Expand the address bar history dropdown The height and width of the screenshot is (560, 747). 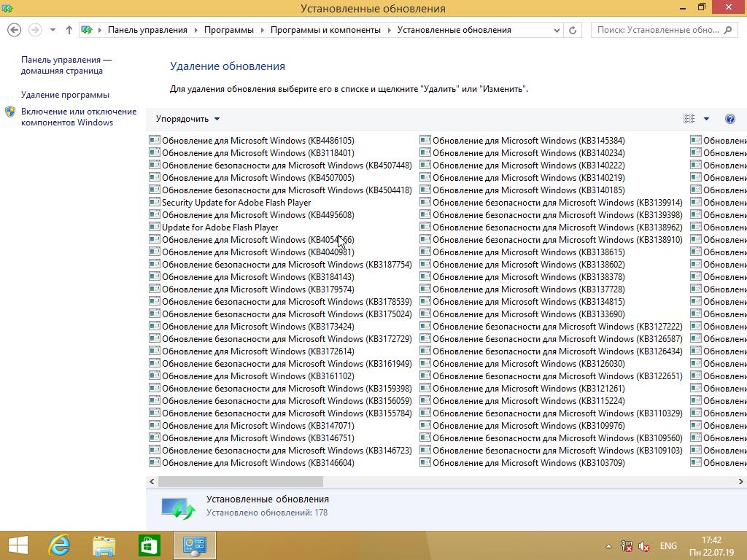coord(555,30)
